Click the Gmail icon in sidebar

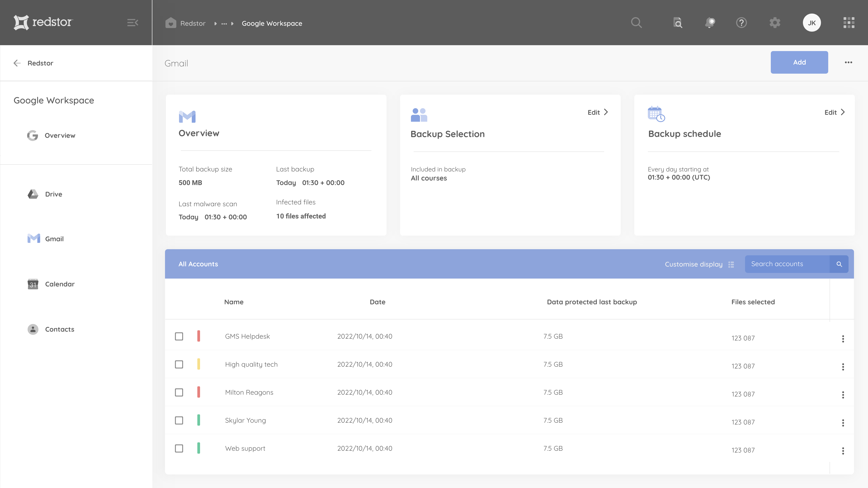click(x=34, y=238)
